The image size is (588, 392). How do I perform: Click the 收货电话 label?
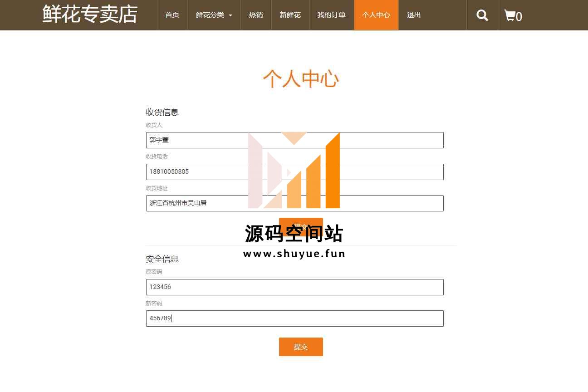pos(157,157)
